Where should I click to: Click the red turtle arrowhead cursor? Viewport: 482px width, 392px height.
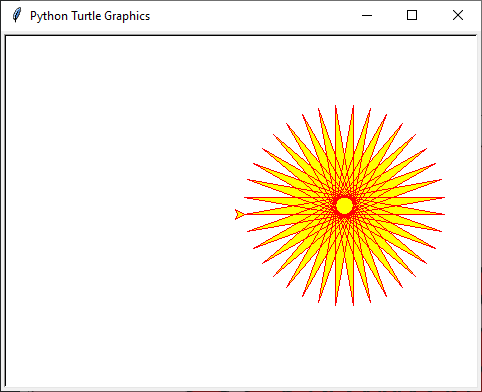[x=240, y=214]
